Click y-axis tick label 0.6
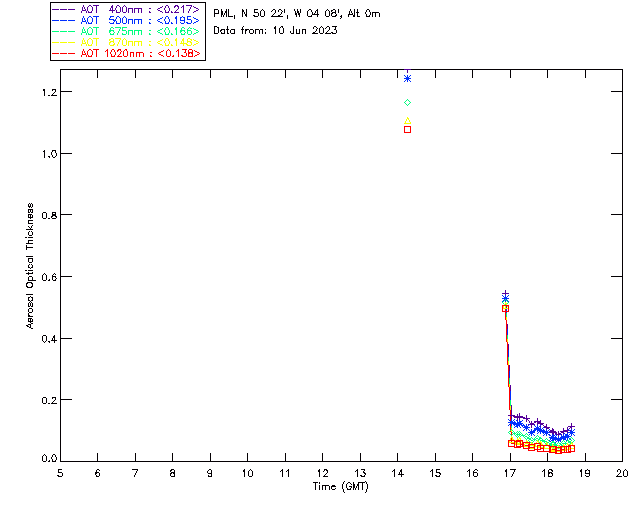The width and height of the screenshot is (640, 512). point(49,277)
